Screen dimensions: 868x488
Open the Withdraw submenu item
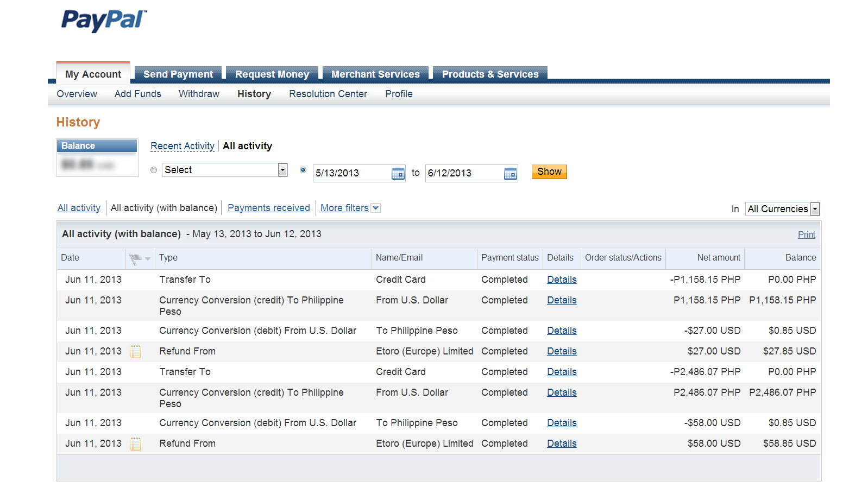point(199,94)
